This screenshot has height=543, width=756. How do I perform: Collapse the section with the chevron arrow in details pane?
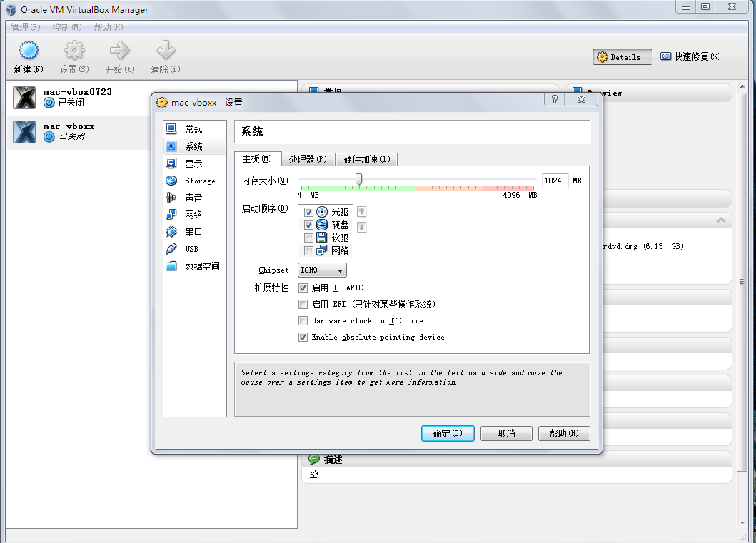(x=721, y=220)
